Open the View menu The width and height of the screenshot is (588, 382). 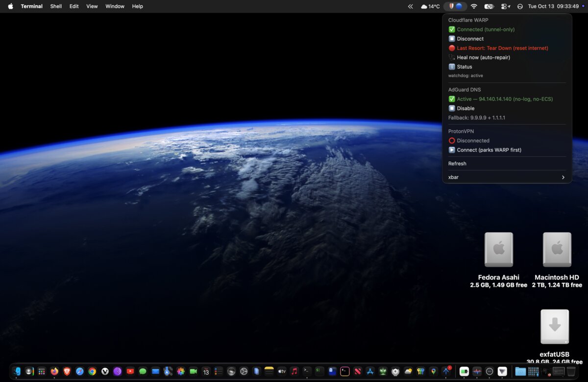[x=92, y=6]
